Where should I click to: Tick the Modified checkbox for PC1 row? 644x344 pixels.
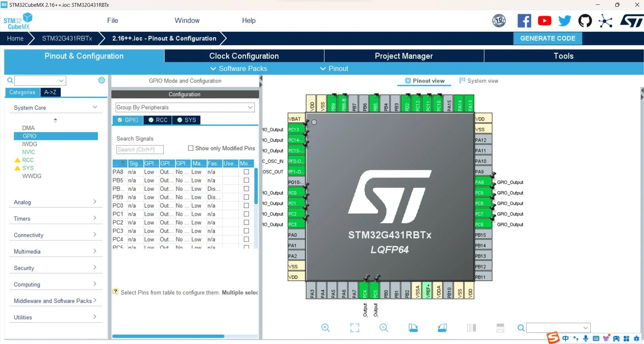(x=246, y=214)
